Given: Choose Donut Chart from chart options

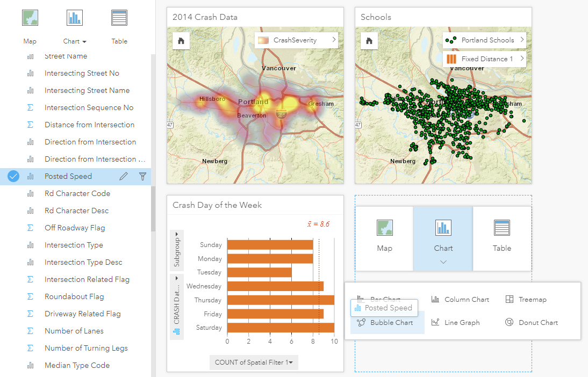Looking at the screenshot, I should click(532, 322).
